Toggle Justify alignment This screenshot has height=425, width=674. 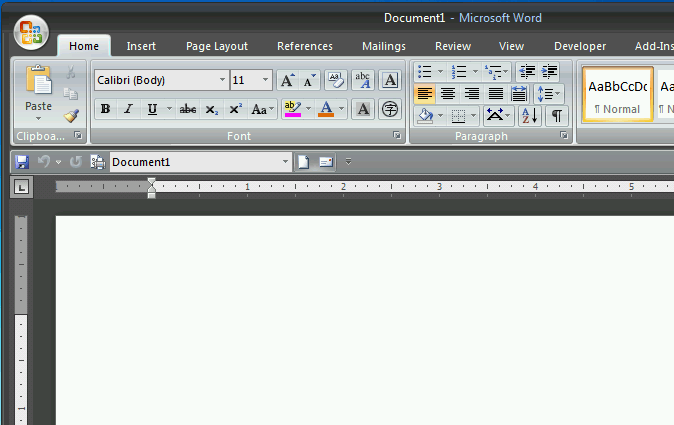click(495, 94)
